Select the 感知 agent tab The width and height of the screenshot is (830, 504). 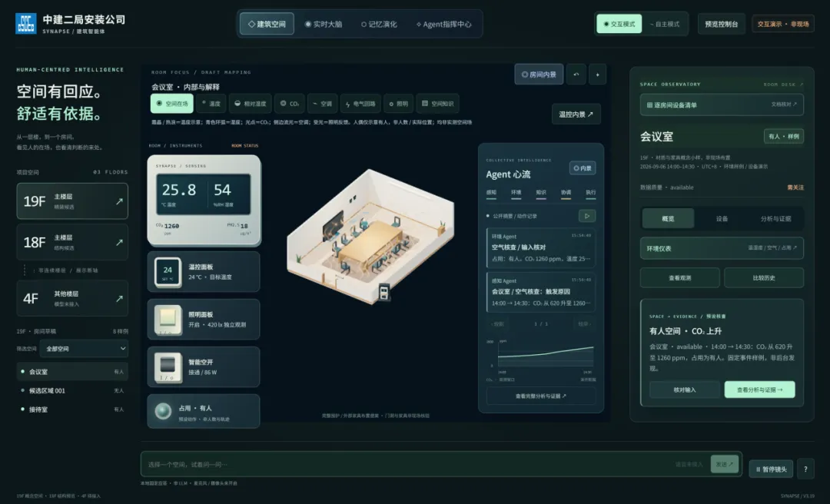[491, 194]
